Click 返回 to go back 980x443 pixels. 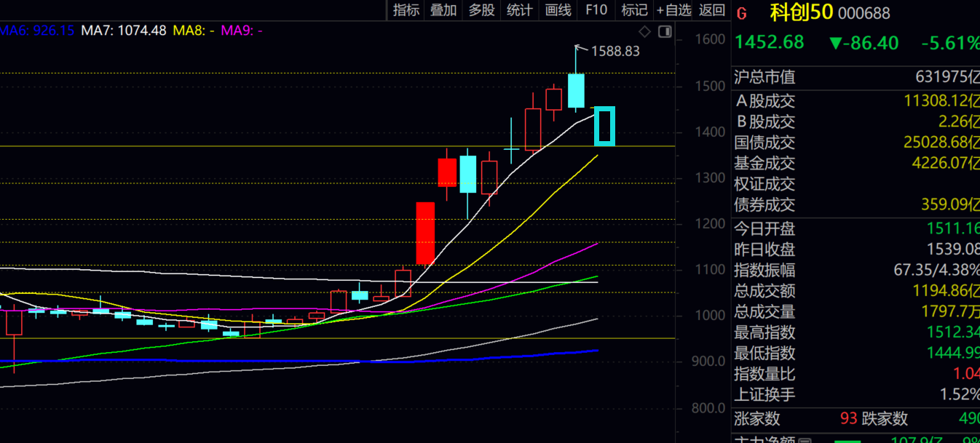coord(712,9)
